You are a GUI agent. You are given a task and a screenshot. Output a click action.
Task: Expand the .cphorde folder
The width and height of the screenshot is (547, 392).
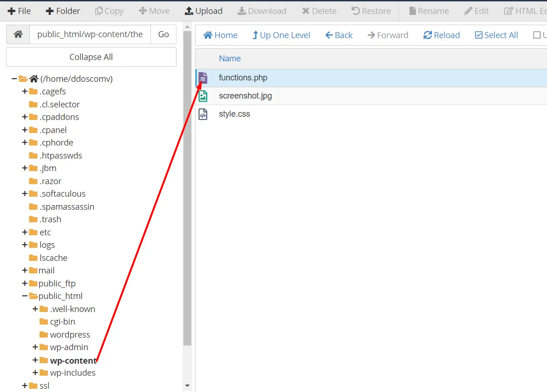[24, 142]
